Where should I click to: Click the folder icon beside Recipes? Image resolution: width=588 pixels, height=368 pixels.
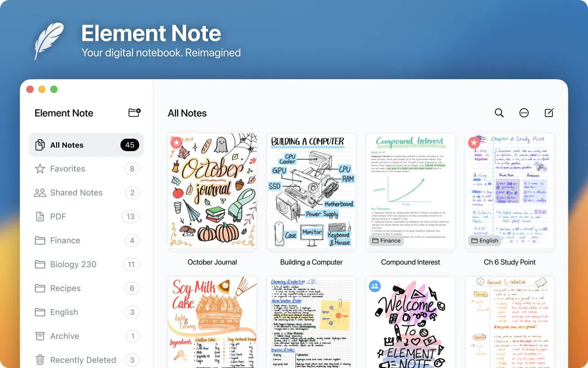pyautogui.click(x=40, y=288)
